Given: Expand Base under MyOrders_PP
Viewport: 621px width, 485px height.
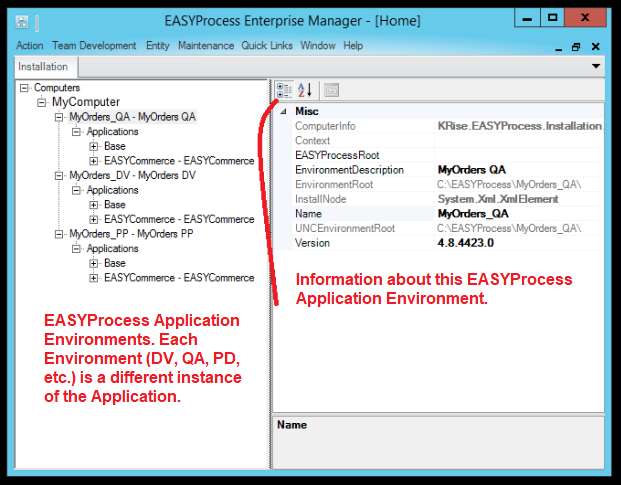Looking at the screenshot, I should (x=94, y=263).
